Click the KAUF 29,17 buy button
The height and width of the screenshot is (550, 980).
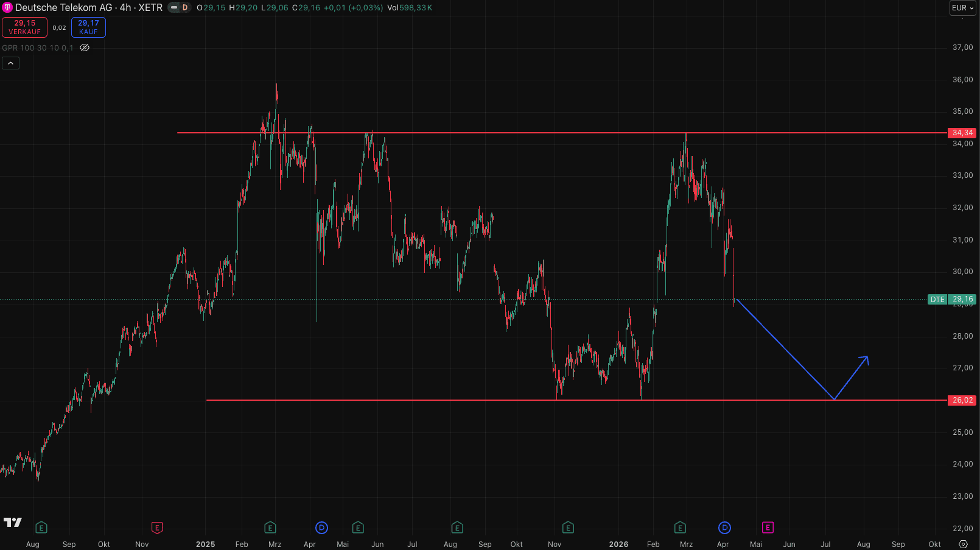coord(88,27)
